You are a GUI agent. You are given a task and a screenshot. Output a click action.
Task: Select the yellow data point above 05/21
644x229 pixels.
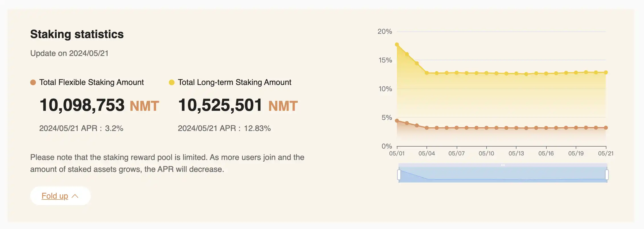click(x=606, y=72)
